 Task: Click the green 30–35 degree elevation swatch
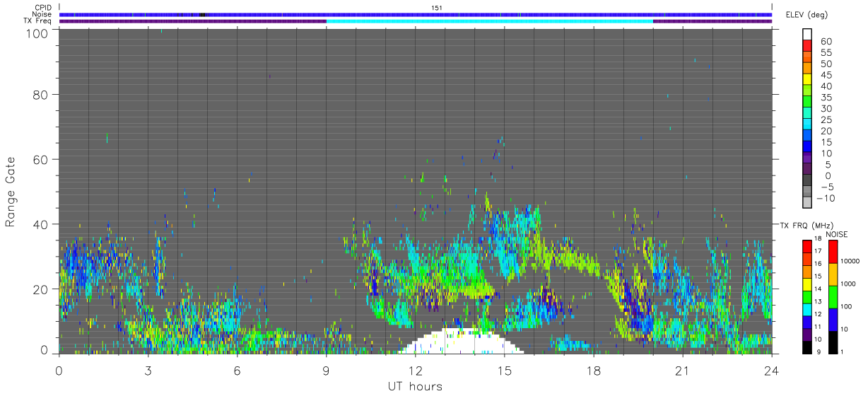[808, 103]
